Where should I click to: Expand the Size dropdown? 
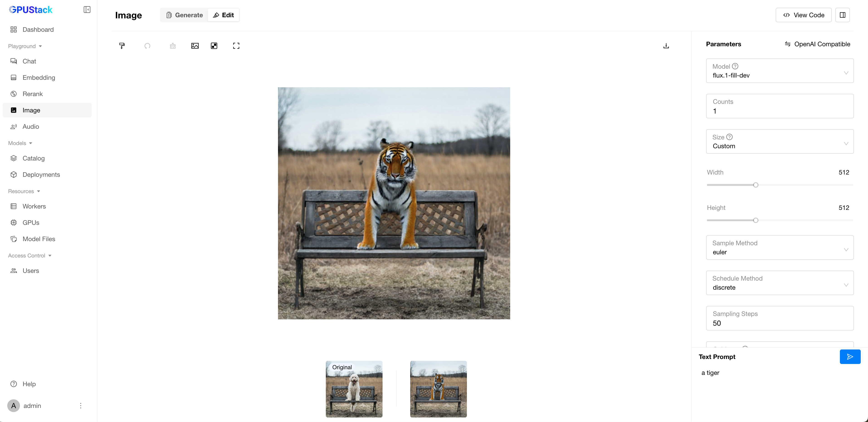click(779, 141)
